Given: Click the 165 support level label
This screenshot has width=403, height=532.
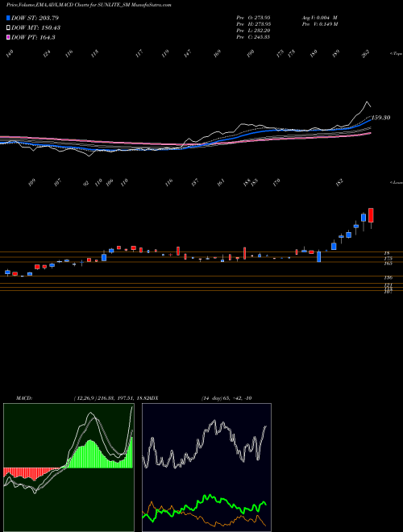Looking at the screenshot, I should [x=388, y=264].
